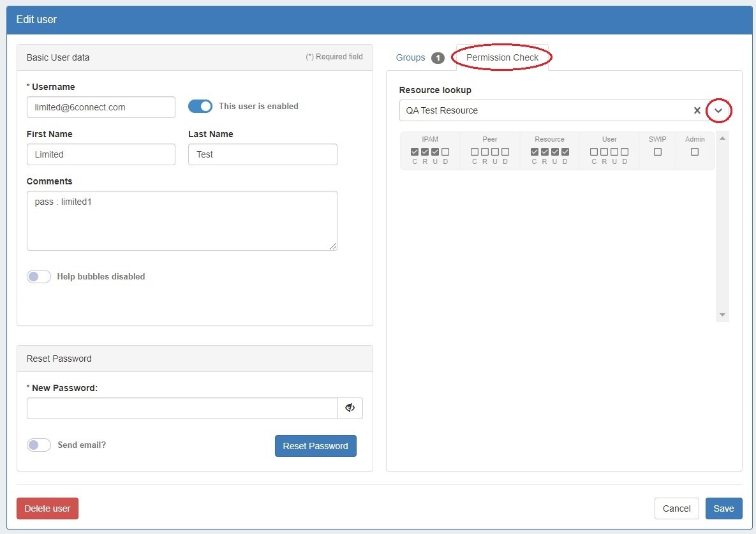This screenshot has height=534, width=756.
Task: Click the Groups count badge
Action: (438, 58)
